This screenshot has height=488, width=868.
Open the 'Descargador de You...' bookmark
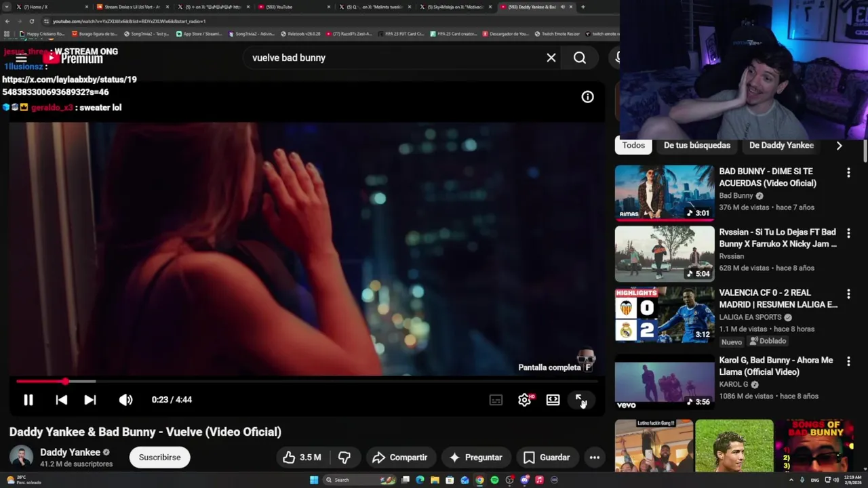[x=506, y=34]
